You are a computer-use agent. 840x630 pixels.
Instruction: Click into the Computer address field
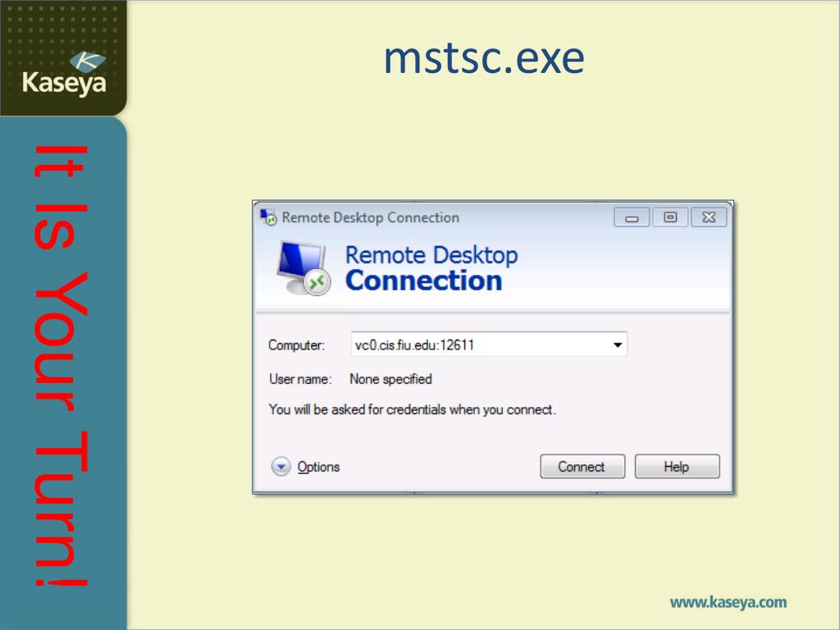coord(489,345)
